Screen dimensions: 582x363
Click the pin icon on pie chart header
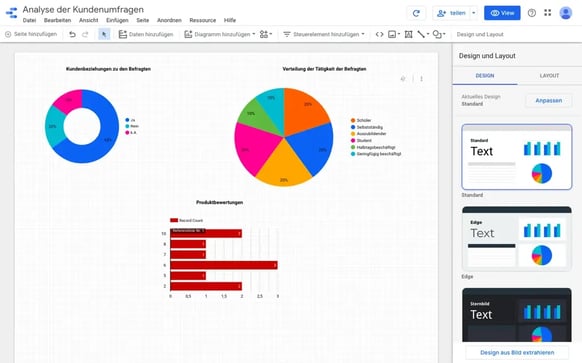click(403, 79)
